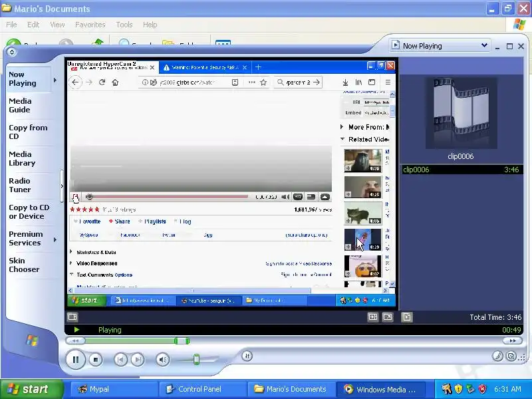Switch Media Player to skin mode
Screen dimensions: 532x399
tap(511, 356)
